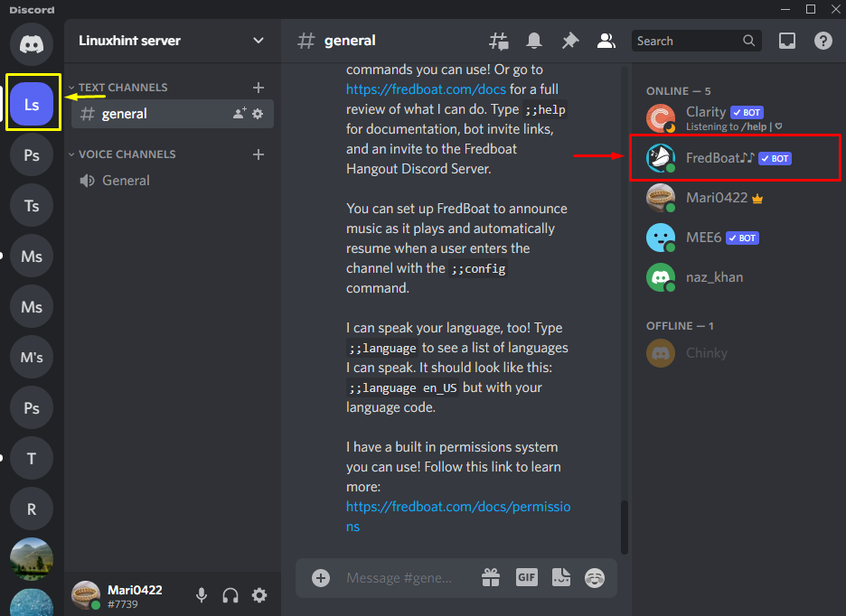The image size is (846, 616).
Task: Toggle the member list
Action: (x=606, y=41)
